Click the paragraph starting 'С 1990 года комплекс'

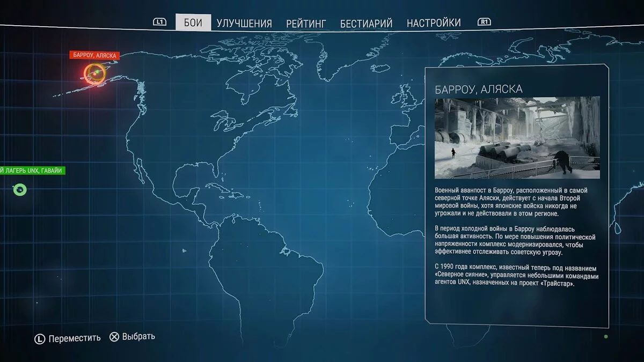pos(516,276)
